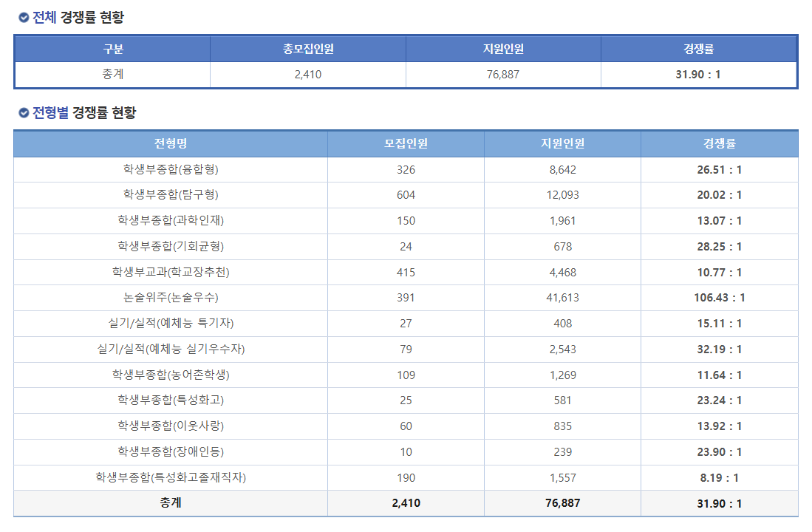
Task: Click the 32.19 : 1 competition rate
Action: (720, 349)
